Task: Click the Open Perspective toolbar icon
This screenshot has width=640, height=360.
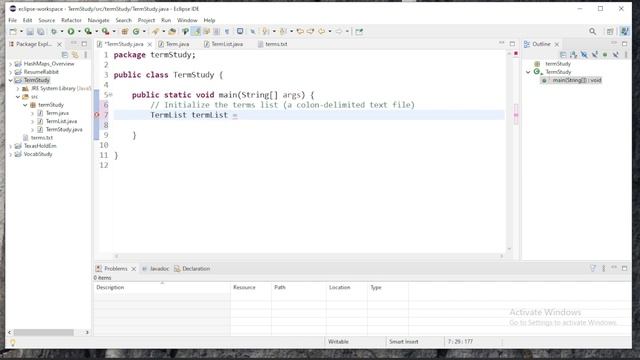Action: point(610,31)
